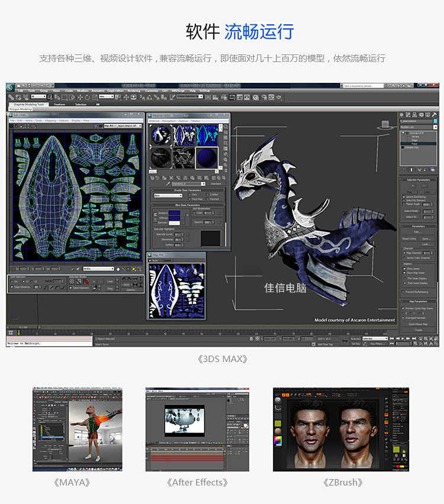This screenshot has width=444, height=504.
Task: Click the Edit... button in Parameters
Action: coord(417,231)
